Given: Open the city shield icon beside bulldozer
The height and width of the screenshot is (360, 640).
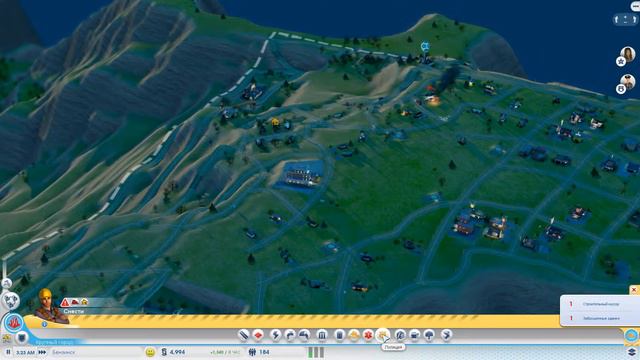Looking at the screenshot, I should click(22, 338).
